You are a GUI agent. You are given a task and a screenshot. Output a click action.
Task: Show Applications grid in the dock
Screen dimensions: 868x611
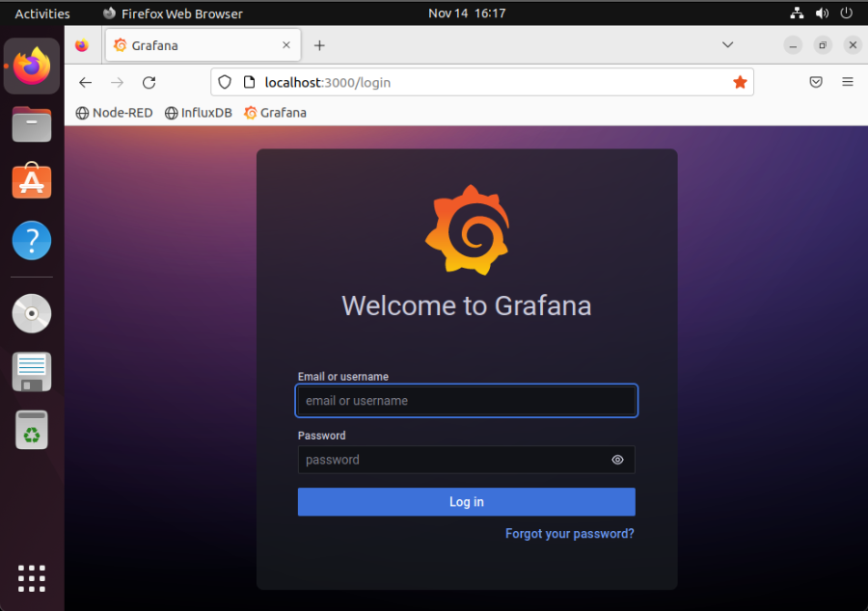pos(32,578)
